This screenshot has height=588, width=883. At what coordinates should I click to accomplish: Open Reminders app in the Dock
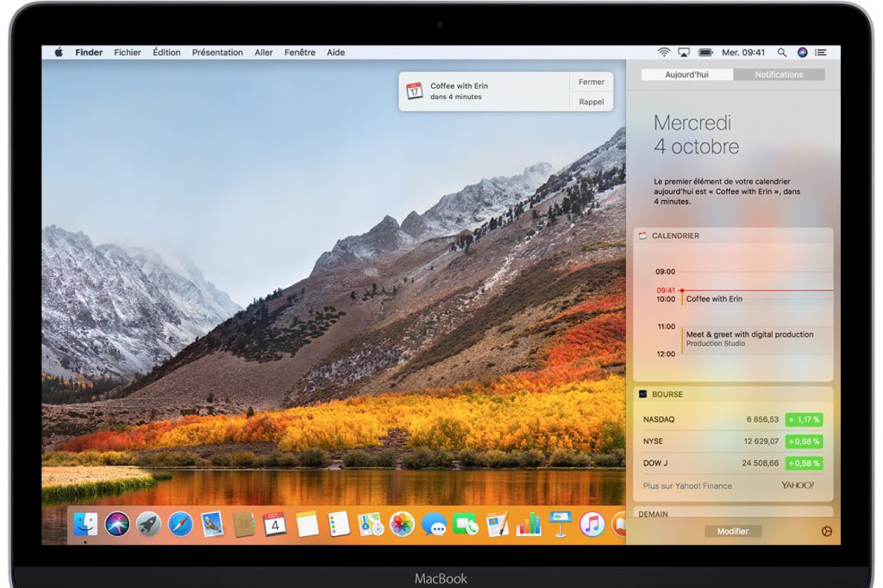pos(339,524)
